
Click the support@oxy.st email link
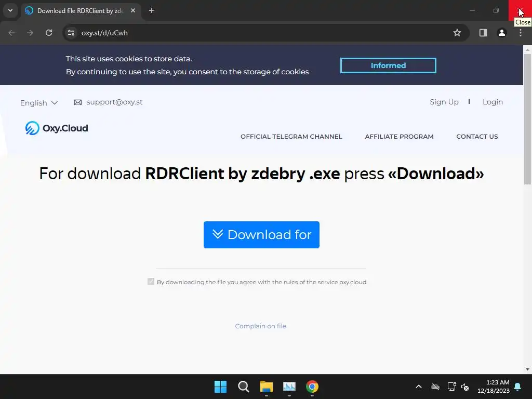114,102
